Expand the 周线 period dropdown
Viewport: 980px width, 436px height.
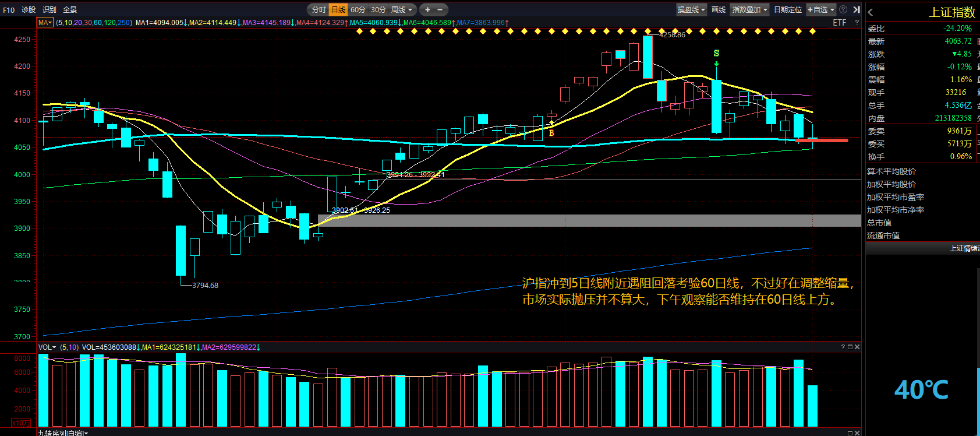[x=402, y=10]
